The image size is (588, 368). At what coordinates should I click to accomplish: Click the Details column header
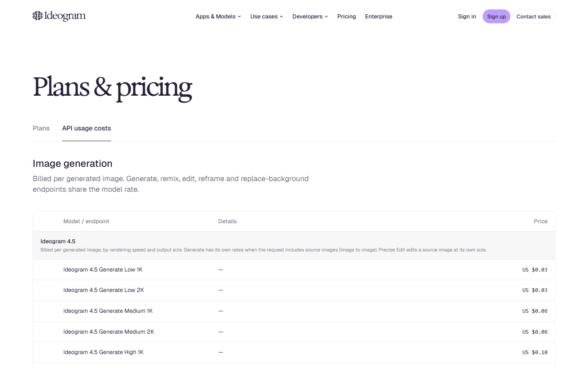227,221
